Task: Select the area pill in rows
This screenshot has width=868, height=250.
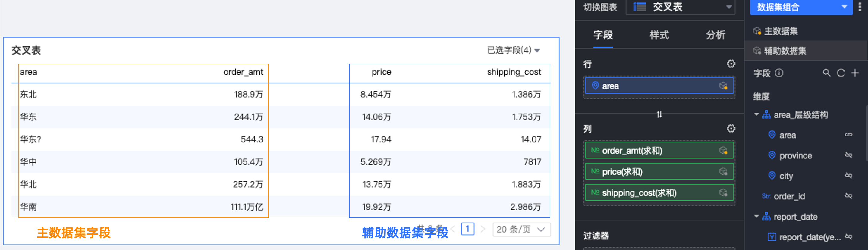Action: (659, 86)
